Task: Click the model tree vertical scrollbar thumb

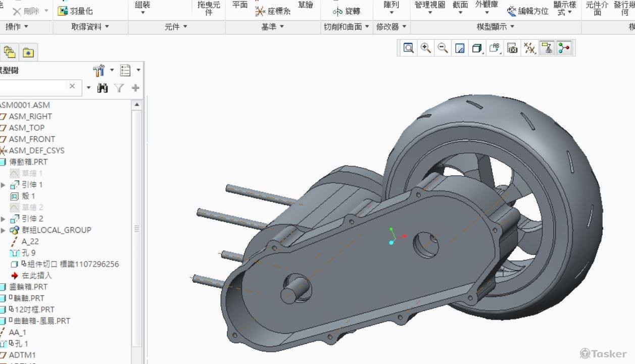Action: point(136,228)
